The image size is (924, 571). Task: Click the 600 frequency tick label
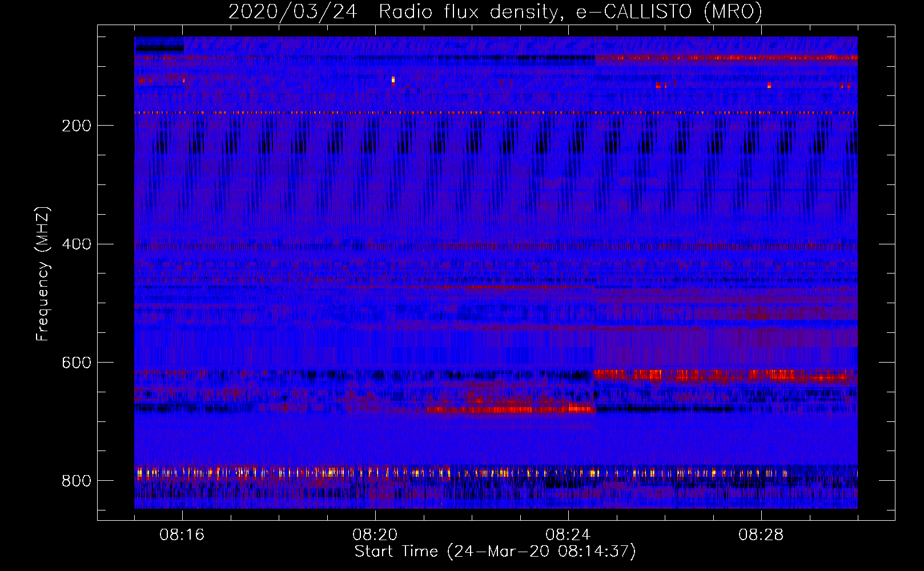(76, 363)
